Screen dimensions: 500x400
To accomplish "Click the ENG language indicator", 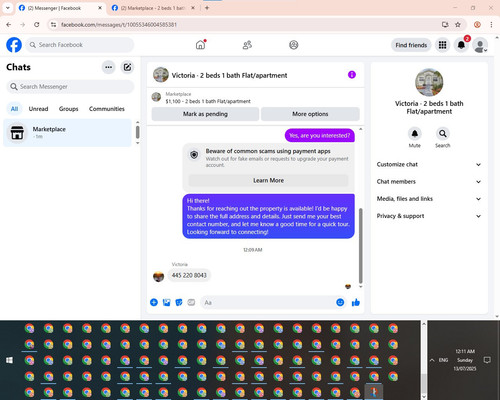I will 443,360.
